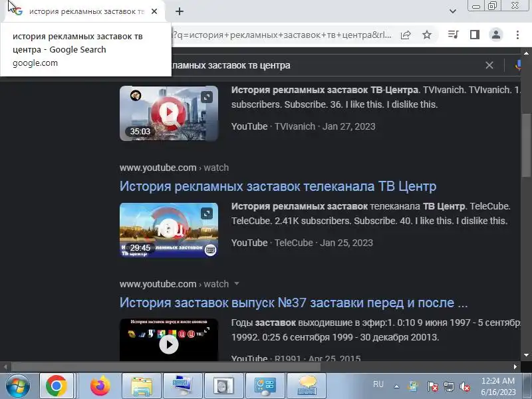Open network status tray icon
The width and height of the screenshot is (532, 399).
448,386
